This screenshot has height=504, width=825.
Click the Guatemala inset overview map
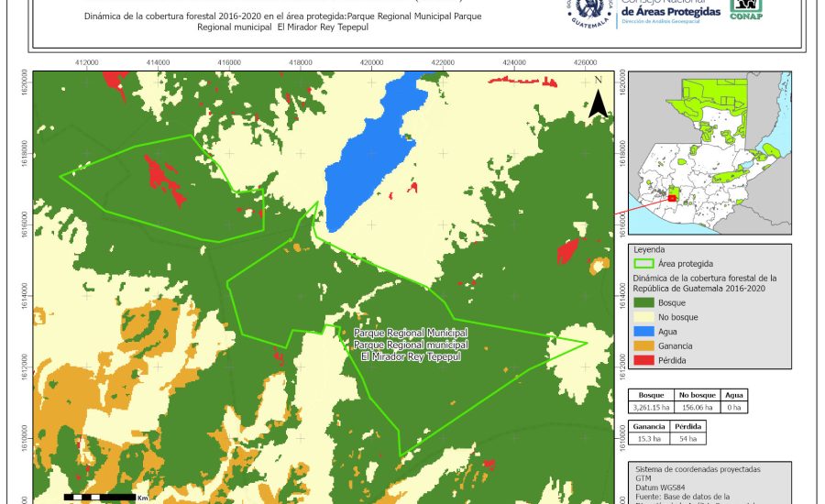pos(712,153)
